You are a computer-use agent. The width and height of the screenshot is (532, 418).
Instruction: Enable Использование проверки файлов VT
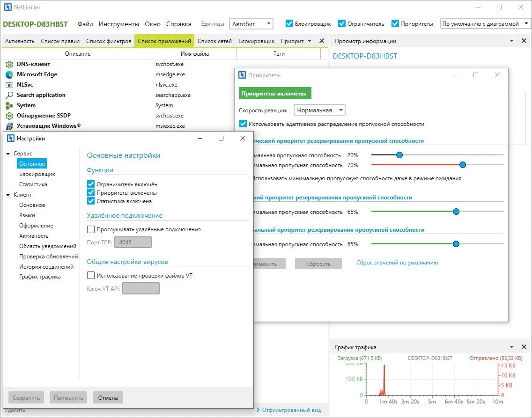90,275
